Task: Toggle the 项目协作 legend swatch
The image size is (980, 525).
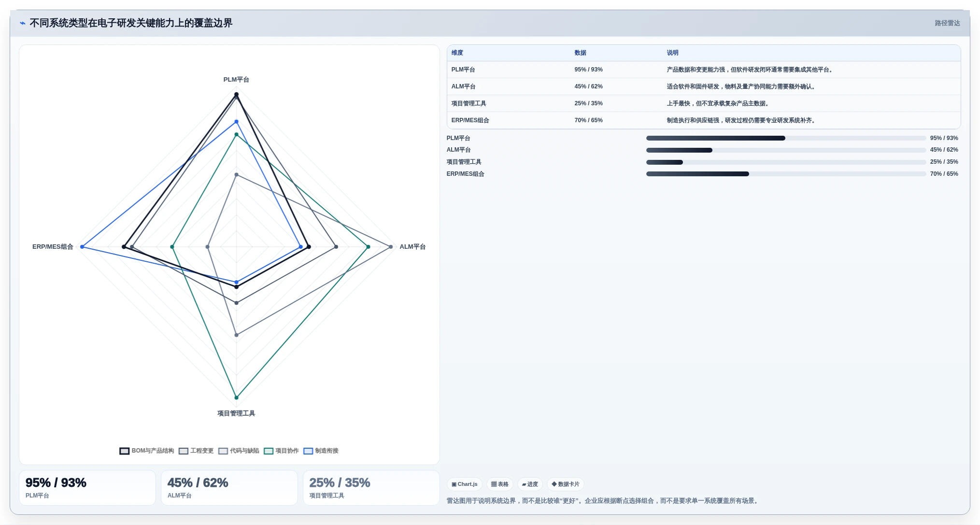Action: tap(269, 451)
